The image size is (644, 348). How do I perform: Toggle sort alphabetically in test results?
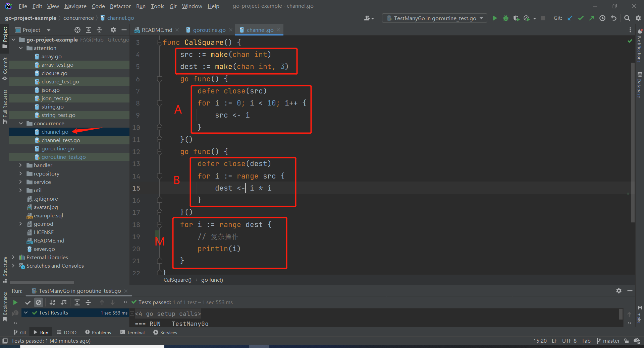coord(52,302)
